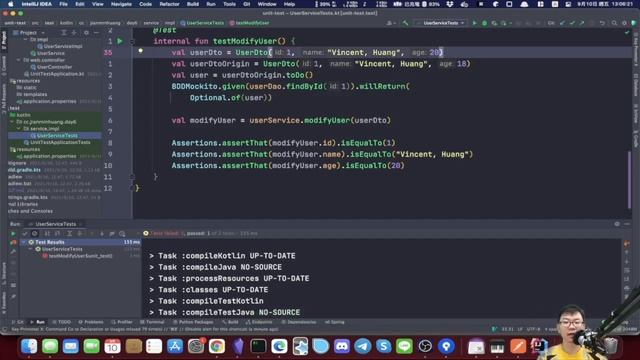The width and height of the screenshot is (640, 360).
Task: Open the Python Packages tool window tab
Action: pyautogui.click(x=193, y=322)
